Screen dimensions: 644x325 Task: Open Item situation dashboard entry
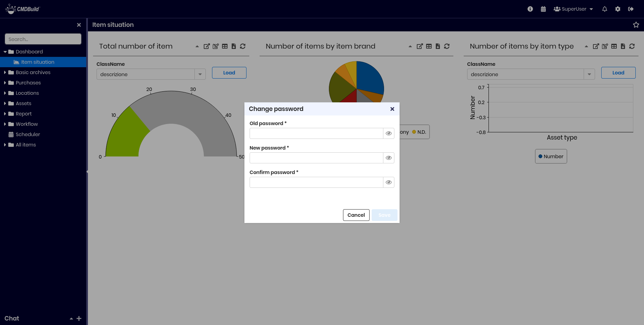[x=38, y=62]
